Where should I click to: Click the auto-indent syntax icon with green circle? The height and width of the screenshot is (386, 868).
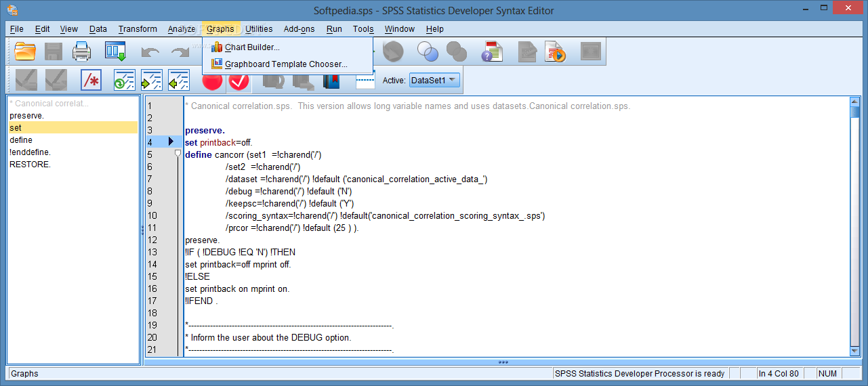tap(124, 81)
